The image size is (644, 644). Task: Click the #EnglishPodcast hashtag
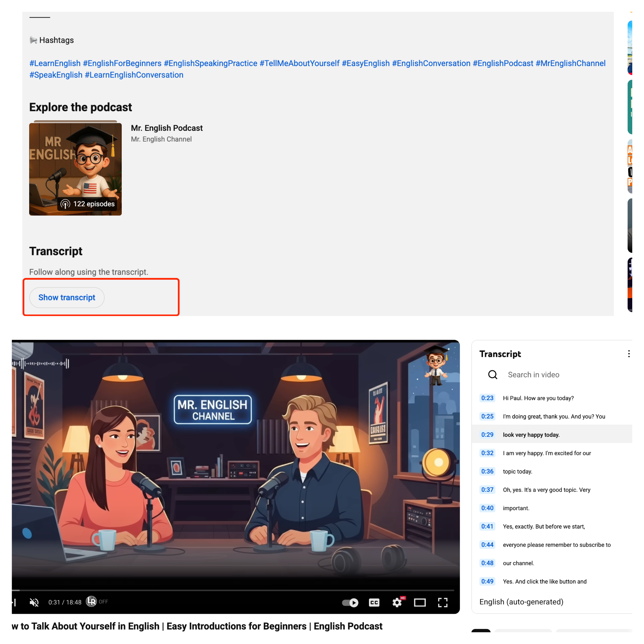tap(503, 63)
